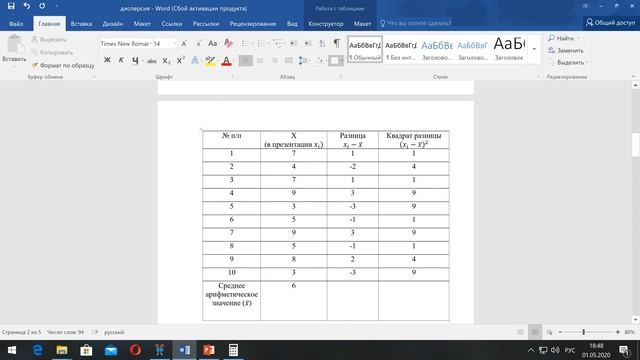
Task: Toggle subscript X₂
Action: click(166, 61)
